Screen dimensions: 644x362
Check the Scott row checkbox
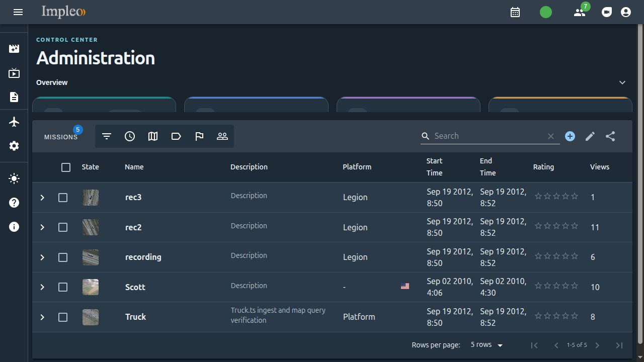point(63,287)
